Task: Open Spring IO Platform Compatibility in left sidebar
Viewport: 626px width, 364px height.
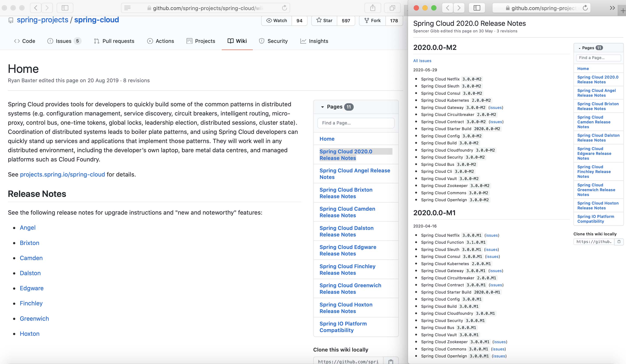Action: click(x=343, y=327)
